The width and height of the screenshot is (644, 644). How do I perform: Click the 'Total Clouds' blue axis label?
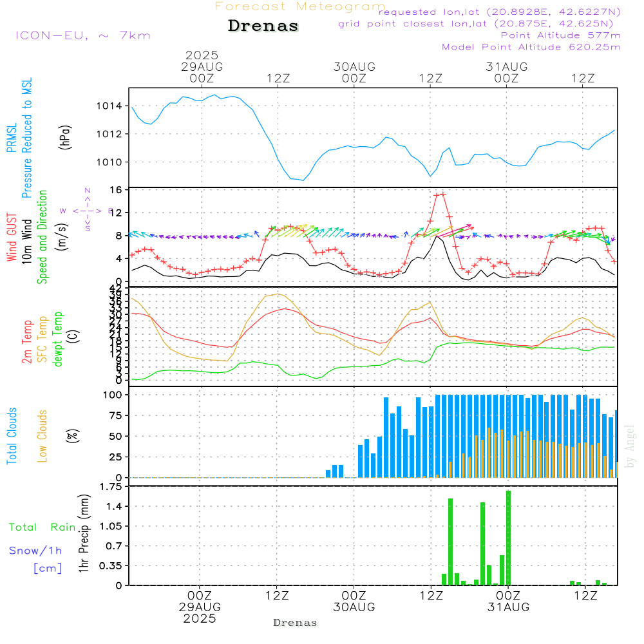pyautogui.click(x=12, y=436)
